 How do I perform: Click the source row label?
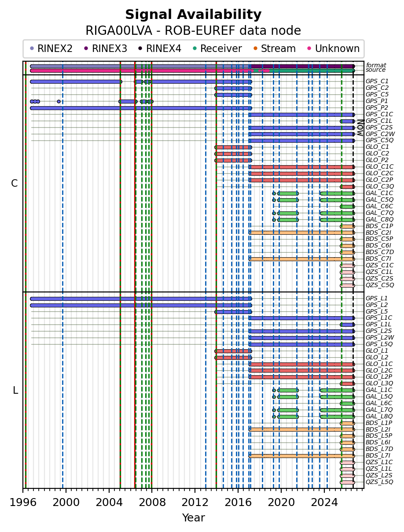pyautogui.click(x=376, y=70)
